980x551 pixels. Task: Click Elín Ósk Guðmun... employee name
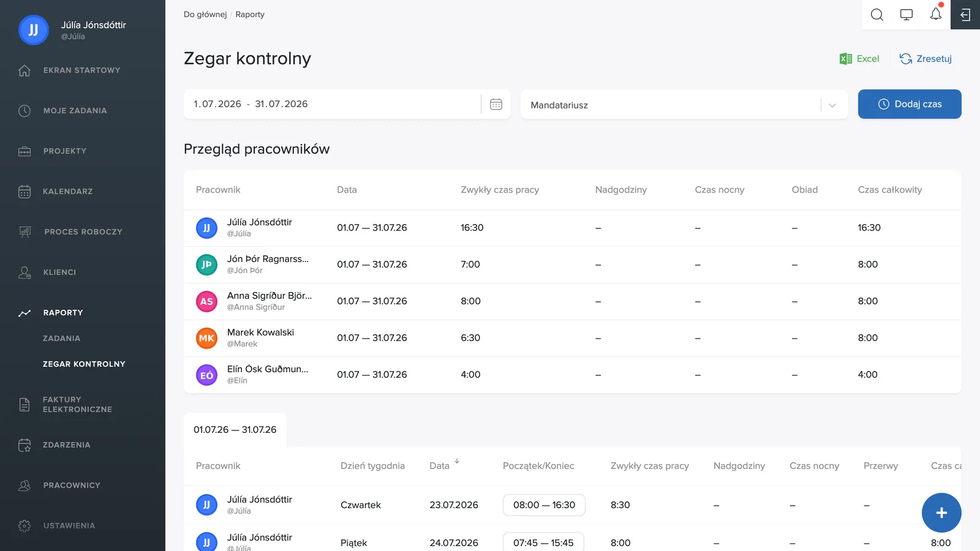click(x=268, y=369)
